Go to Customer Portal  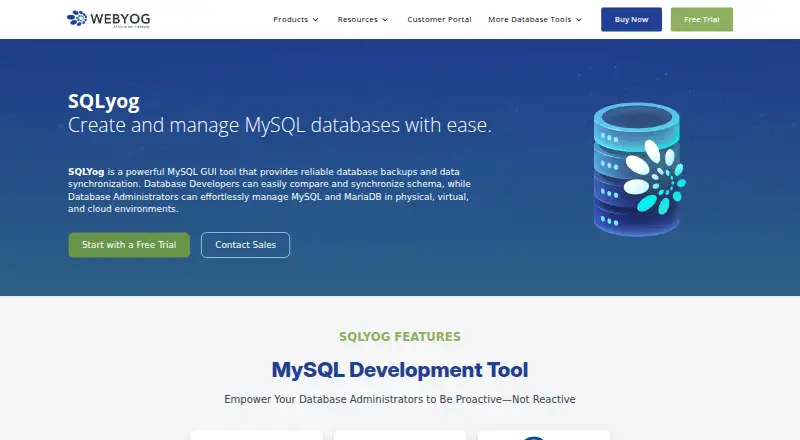tap(439, 19)
